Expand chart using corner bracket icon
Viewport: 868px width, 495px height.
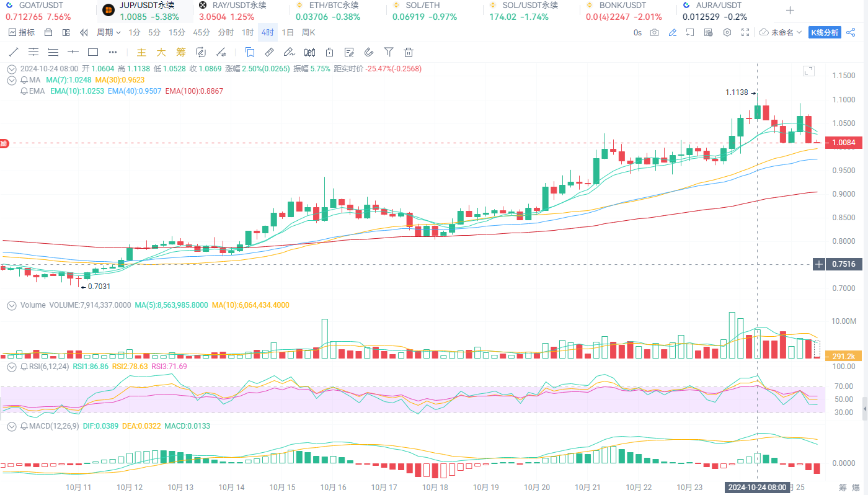point(808,71)
